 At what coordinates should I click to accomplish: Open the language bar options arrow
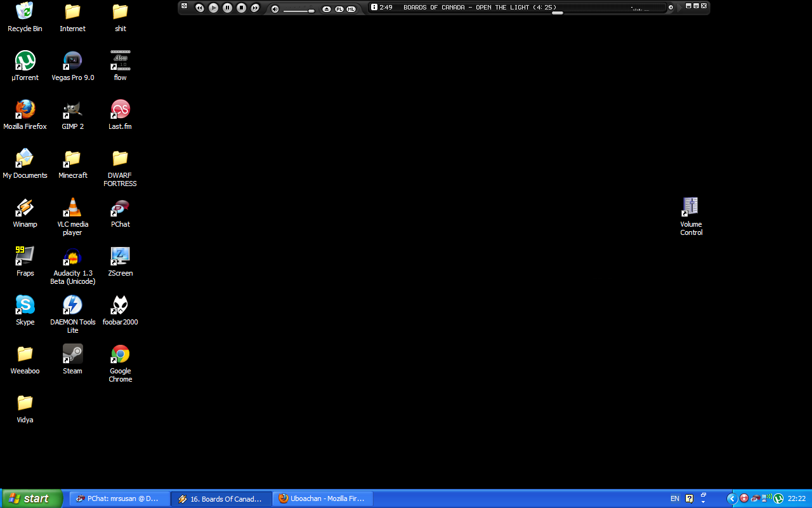point(704,502)
